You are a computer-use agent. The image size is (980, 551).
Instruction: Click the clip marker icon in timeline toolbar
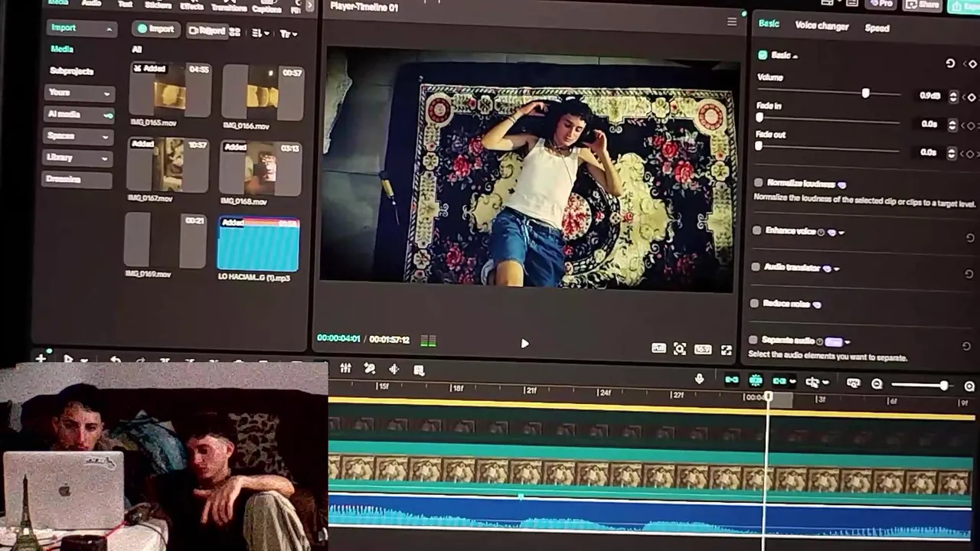[419, 370]
